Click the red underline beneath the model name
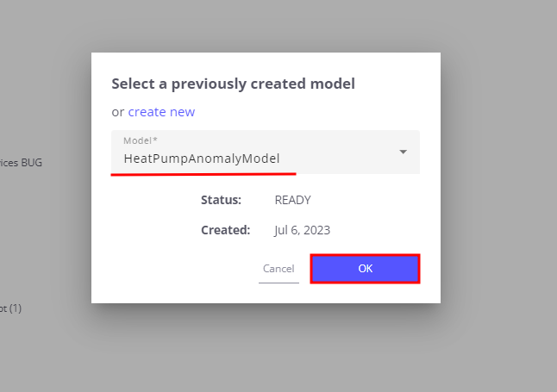 (x=203, y=173)
